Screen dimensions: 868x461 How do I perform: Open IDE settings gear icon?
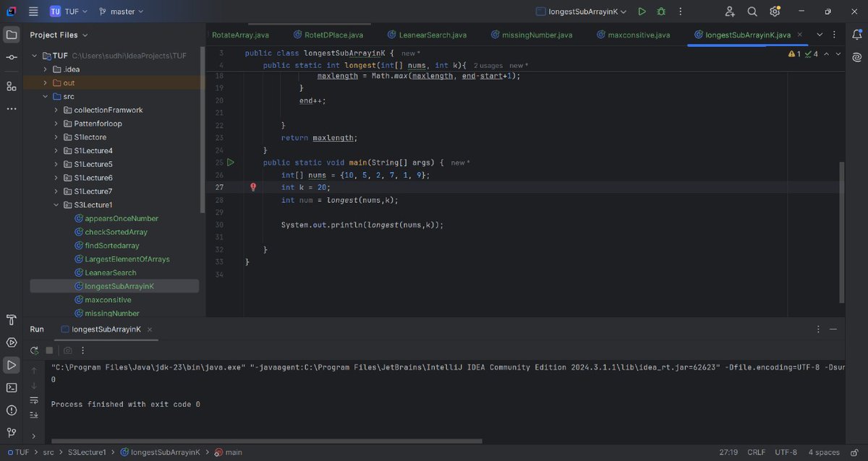click(775, 12)
